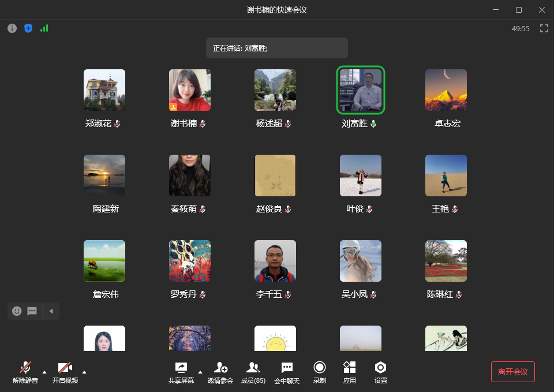The image size is (554, 392).
Task: Click the blue security shield icon
Action: pos(28,28)
